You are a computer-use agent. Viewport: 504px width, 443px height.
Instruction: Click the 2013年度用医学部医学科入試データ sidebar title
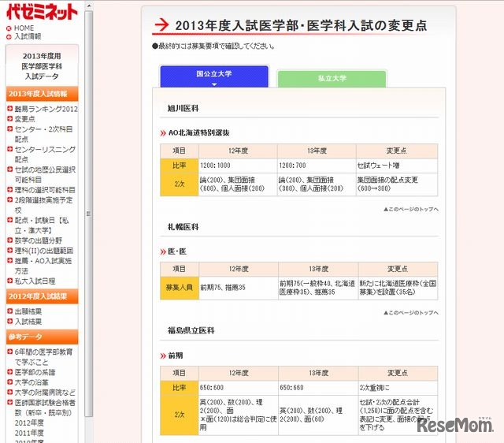(x=42, y=66)
